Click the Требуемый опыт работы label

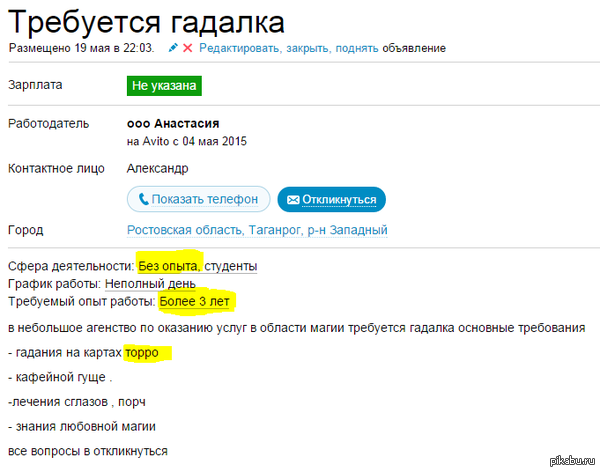(x=82, y=302)
